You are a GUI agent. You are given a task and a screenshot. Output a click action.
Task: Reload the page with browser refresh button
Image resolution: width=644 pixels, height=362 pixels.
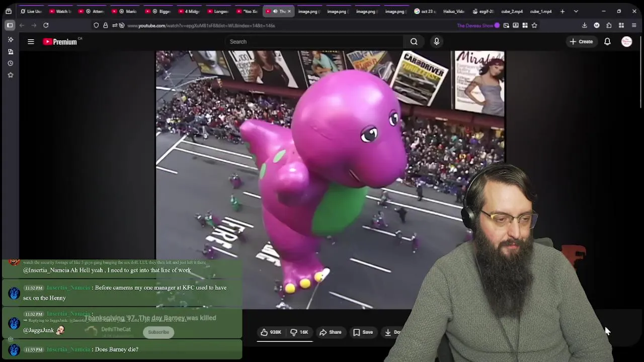click(x=46, y=25)
